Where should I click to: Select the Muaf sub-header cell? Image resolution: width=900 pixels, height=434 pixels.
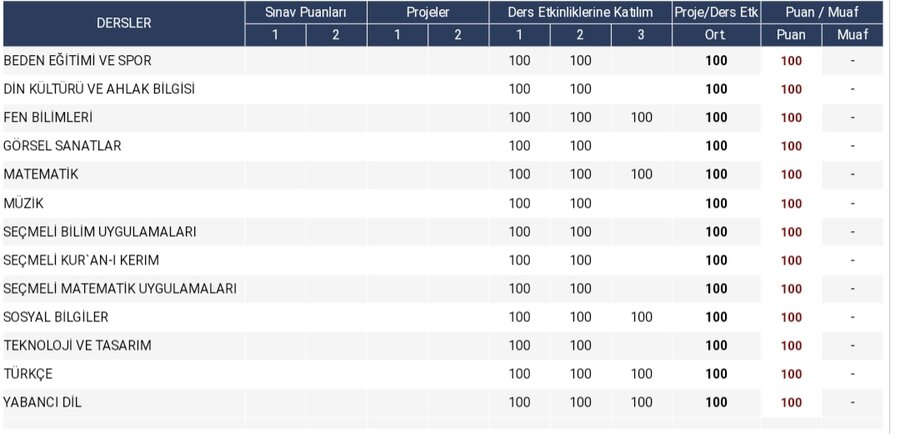click(x=852, y=35)
